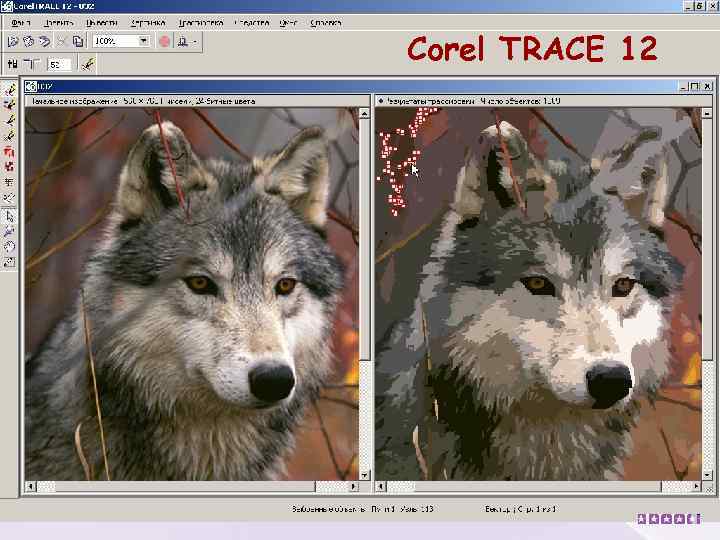Click left arrow of trace result horizontal scrollbar
720x540 pixels.
click(x=381, y=486)
